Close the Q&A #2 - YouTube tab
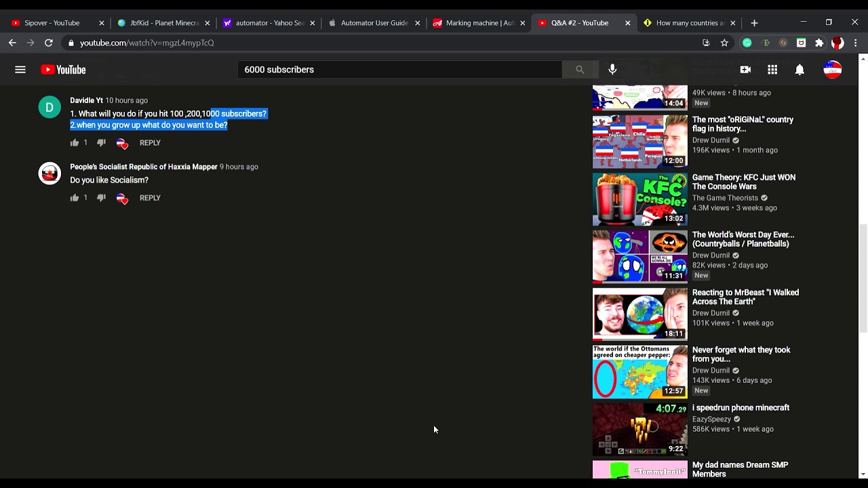This screenshot has height=488, width=868. tap(628, 23)
